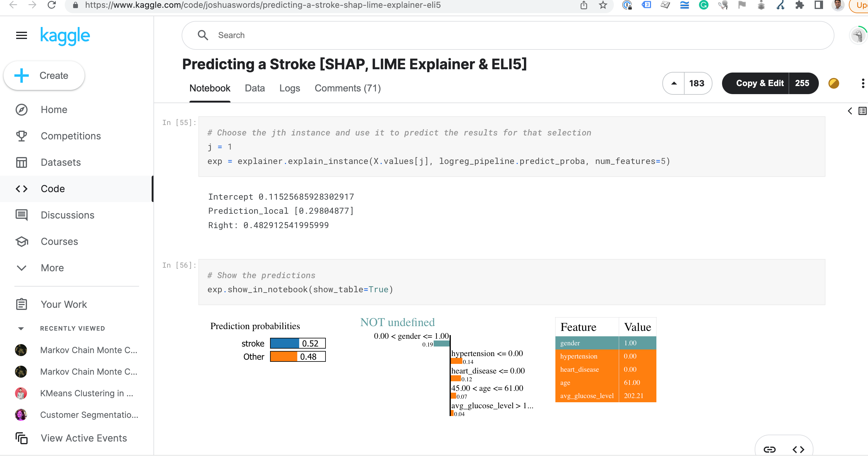The height and width of the screenshot is (458, 868).
Task: Click the Copy & Edit button
Action: pyautogui.click(x=760, y=83)
